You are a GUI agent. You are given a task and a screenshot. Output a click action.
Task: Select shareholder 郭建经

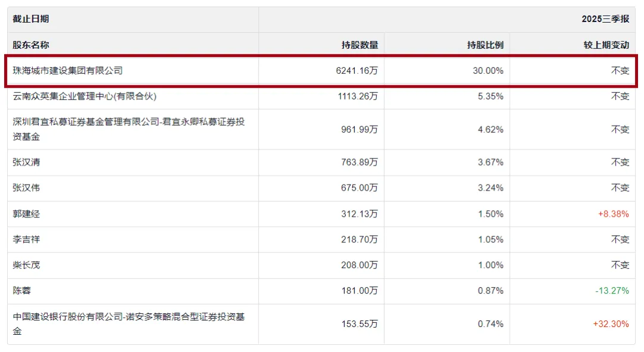tap(26, 214)
